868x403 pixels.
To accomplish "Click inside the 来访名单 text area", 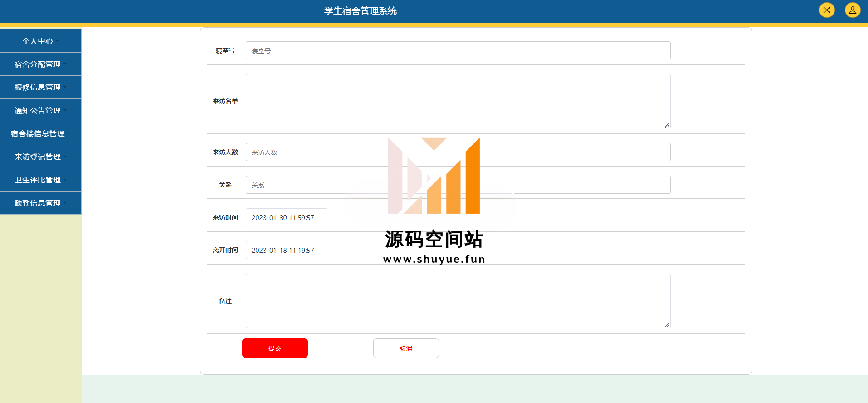I will click(x=458, y=101).
